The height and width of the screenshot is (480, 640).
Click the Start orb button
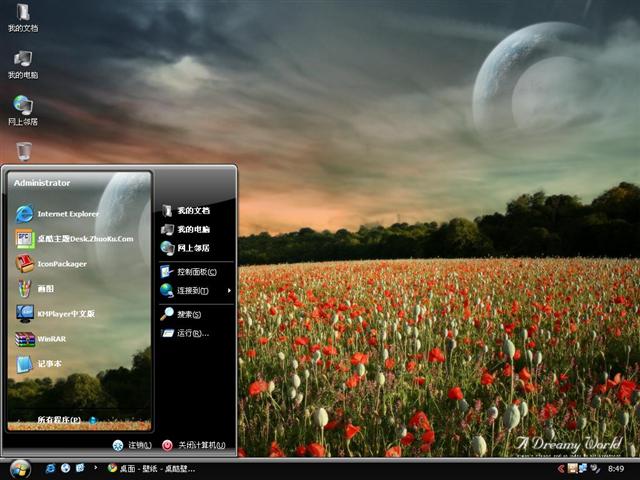click(x=19, y=468)
